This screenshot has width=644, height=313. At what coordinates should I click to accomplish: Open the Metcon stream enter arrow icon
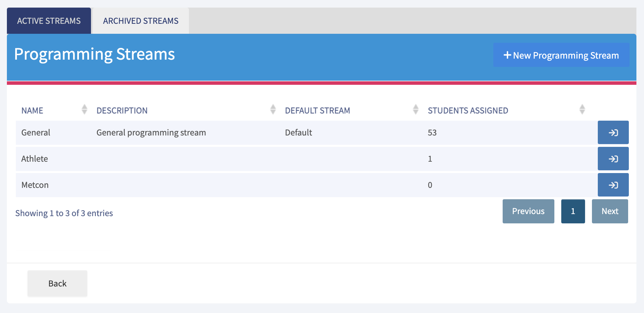click(613, 185)
